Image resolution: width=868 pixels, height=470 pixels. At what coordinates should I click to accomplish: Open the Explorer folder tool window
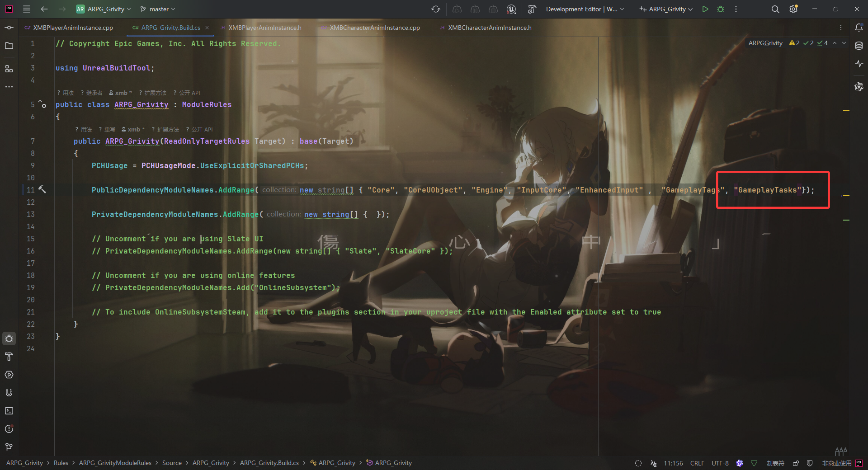9,46
